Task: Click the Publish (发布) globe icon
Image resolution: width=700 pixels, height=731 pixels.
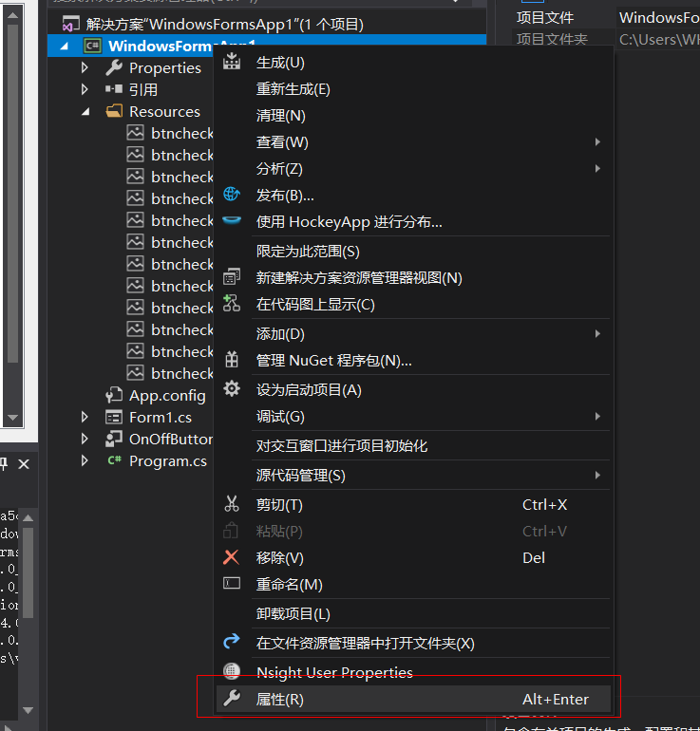Action: 232,194
